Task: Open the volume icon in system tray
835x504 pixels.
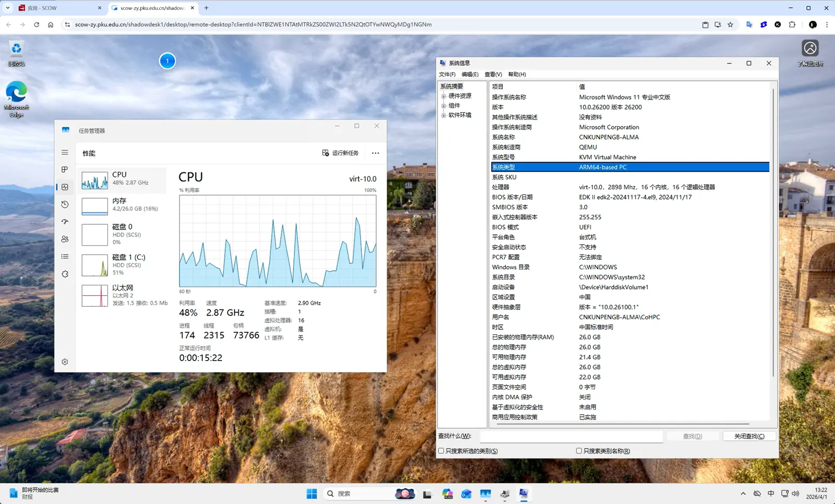Action: click(795, 494)
